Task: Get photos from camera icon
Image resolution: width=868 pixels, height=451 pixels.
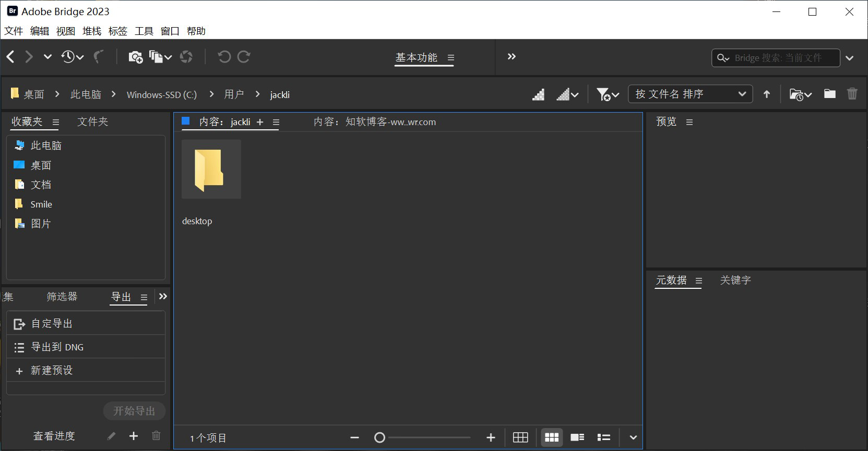Action: tap(136, 57)
